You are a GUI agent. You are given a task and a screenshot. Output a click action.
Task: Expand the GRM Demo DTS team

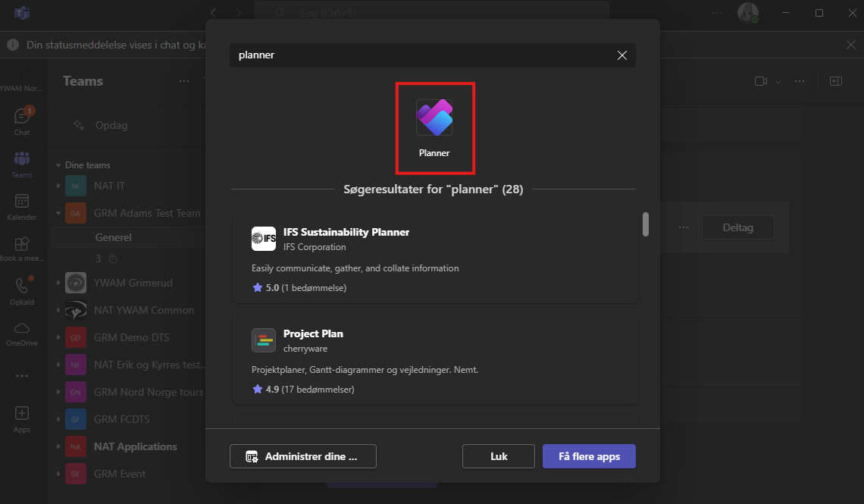pos(58,337)
